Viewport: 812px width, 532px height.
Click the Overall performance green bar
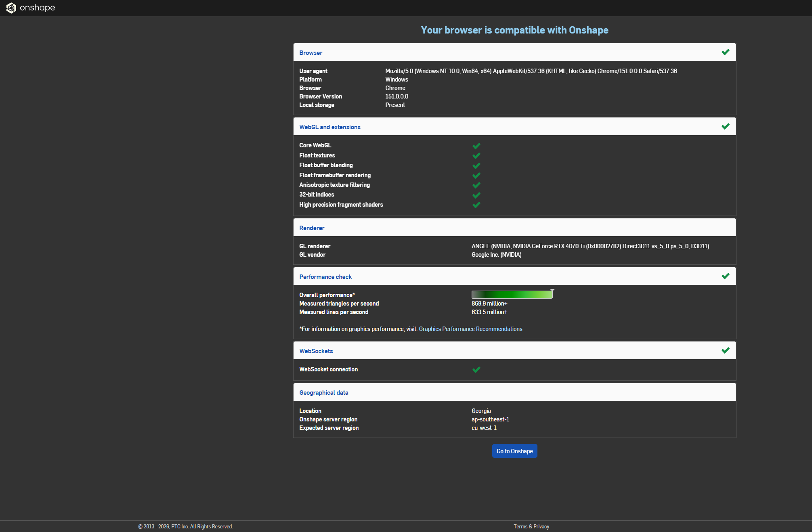[512, 295]
